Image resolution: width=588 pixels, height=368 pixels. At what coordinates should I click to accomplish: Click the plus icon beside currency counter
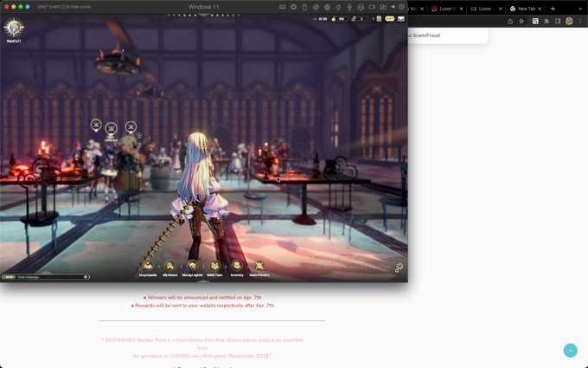[374, 19]
